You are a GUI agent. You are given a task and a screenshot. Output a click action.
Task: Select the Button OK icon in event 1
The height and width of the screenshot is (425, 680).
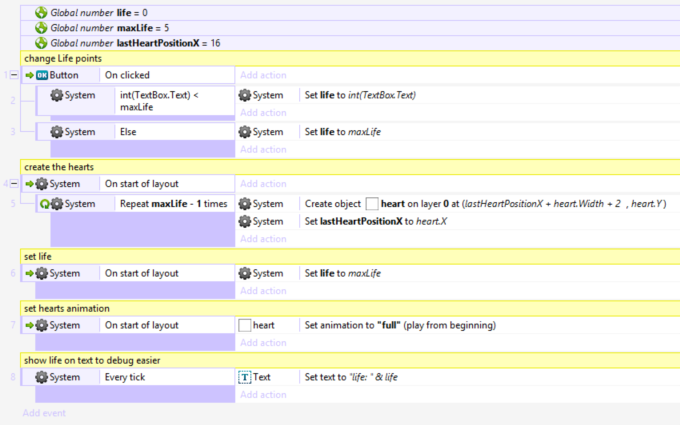pos(42,75)
